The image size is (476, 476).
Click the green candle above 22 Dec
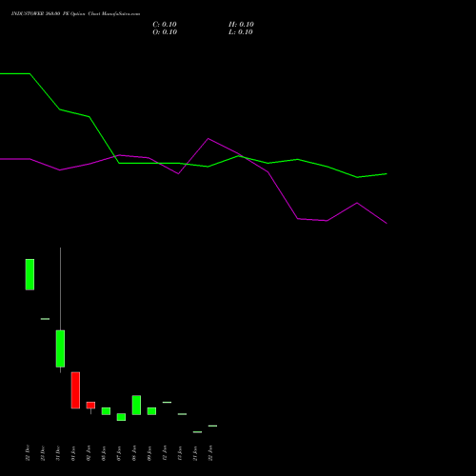coord(30,274)
